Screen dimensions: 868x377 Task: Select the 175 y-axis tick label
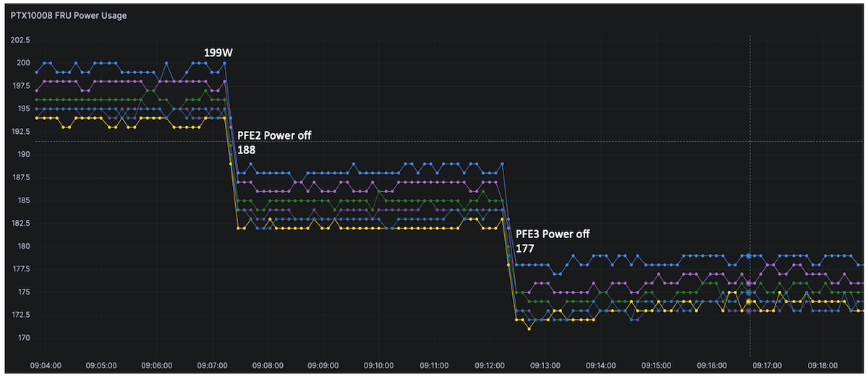coord(22,292)
